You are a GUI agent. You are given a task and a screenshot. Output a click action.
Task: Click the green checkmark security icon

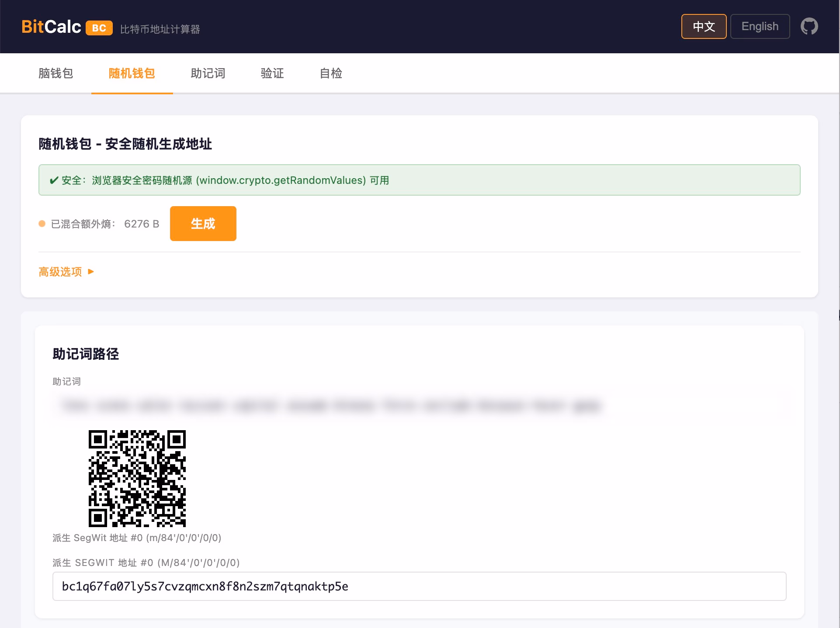[54, 180]
